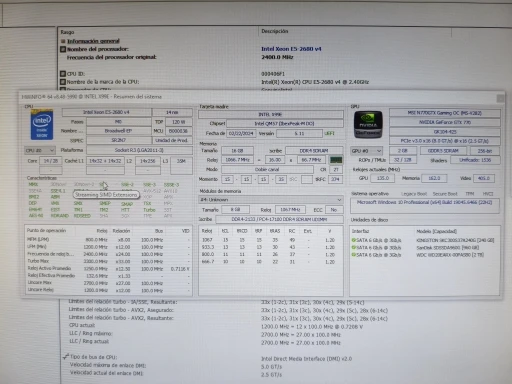The image size is (512, 384).
Task: Click the 'Modelo [Capacidad]' column header
Action: pos(436,231)
